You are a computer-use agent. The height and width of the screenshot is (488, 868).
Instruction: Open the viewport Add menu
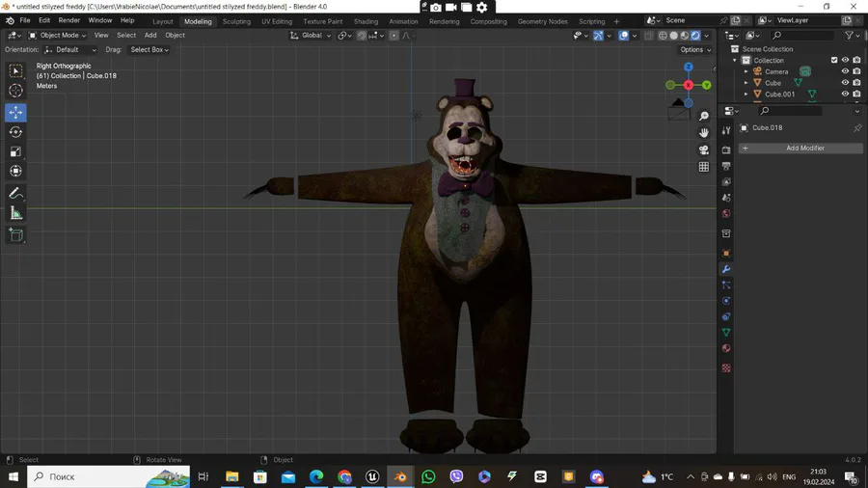point(150,36)
